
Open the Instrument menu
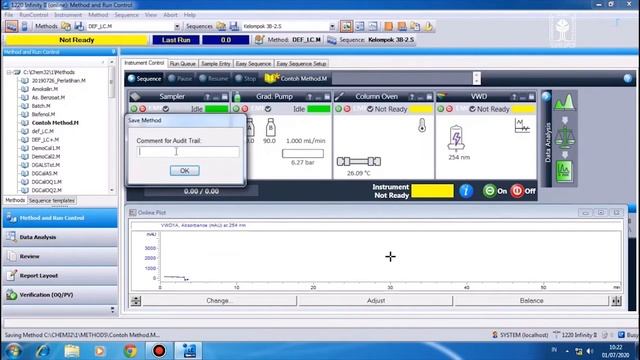68,15
